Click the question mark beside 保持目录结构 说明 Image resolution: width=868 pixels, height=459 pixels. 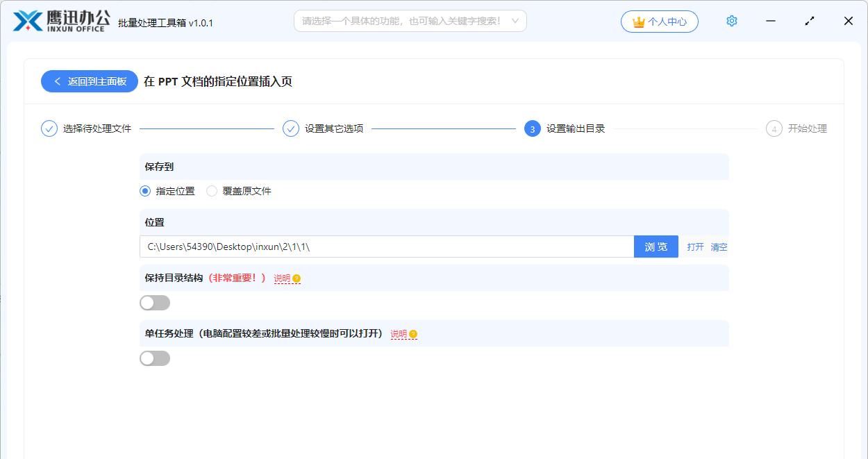(296, 278)
